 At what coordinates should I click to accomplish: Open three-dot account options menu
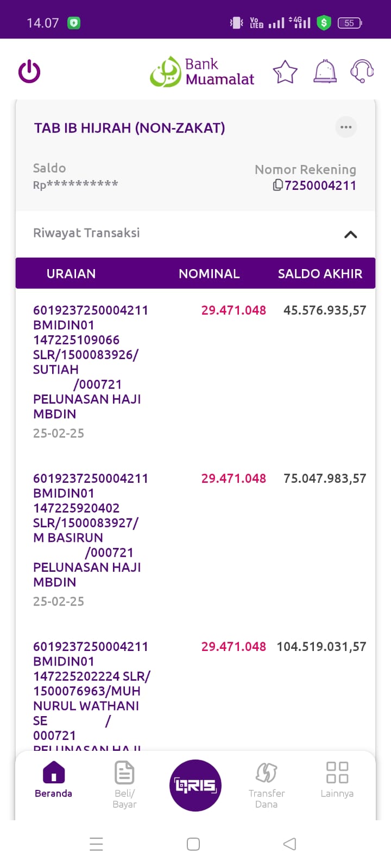coord(346,127)
